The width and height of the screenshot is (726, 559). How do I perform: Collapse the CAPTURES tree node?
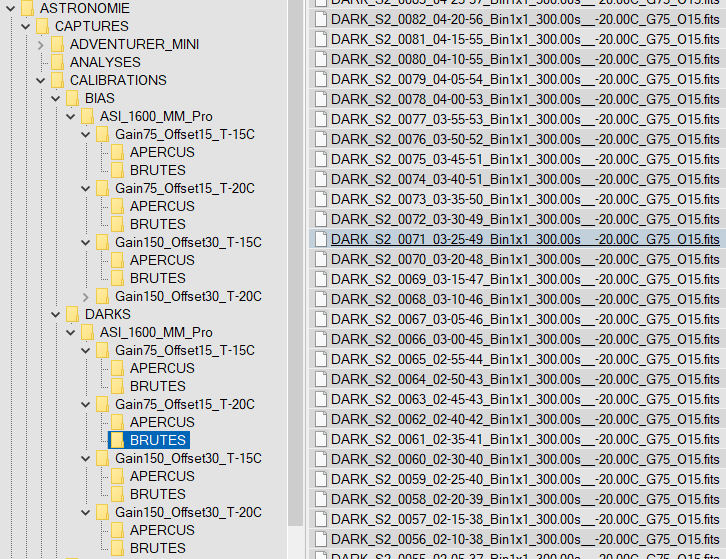[26, 26]
